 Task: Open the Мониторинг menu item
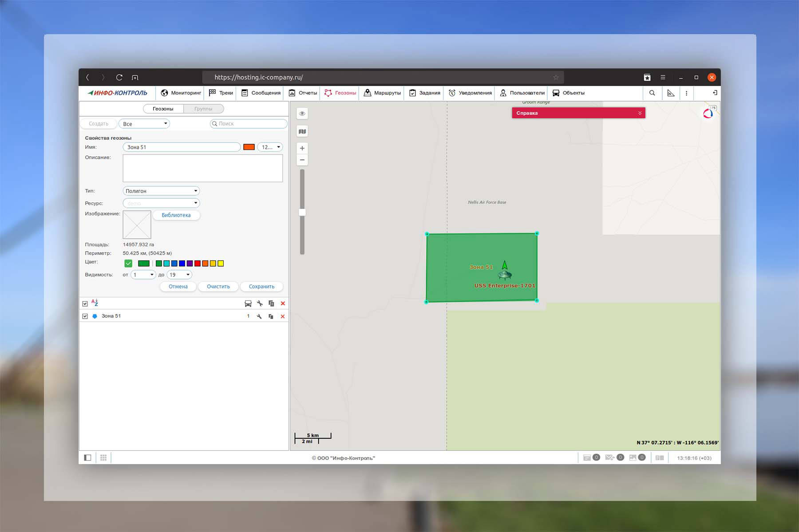[181, 93]
